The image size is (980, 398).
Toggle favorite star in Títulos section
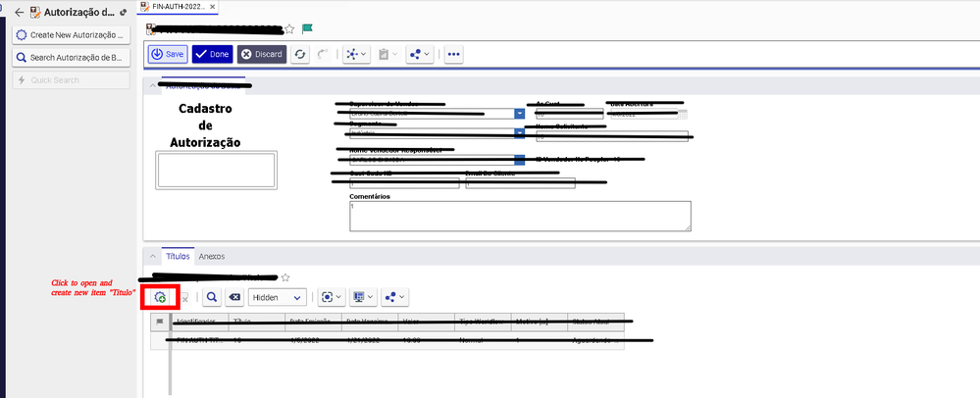(x=285, y=277)
